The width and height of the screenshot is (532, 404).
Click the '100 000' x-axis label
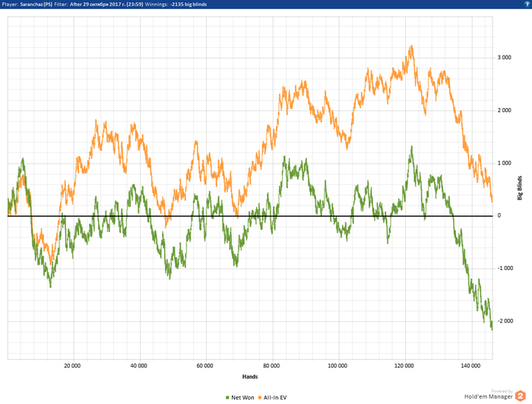click(x=337, y=366)
